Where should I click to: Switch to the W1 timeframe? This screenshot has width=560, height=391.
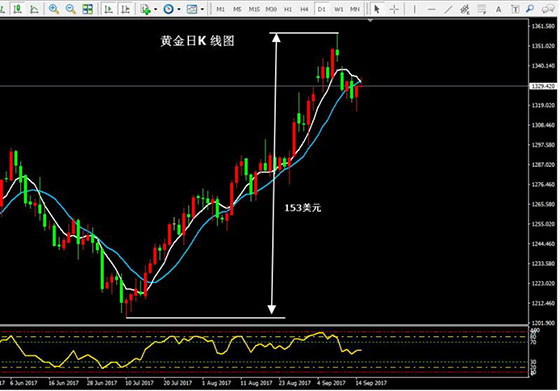pyautogui.click(x=338, y=9)
